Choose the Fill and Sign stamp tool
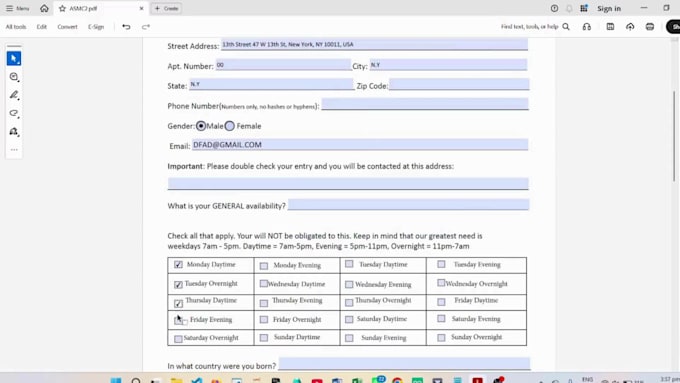 [14, 131]
